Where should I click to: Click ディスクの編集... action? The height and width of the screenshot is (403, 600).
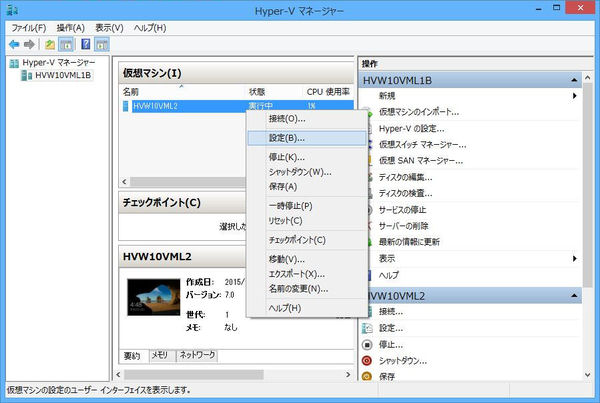click(406, 177)
